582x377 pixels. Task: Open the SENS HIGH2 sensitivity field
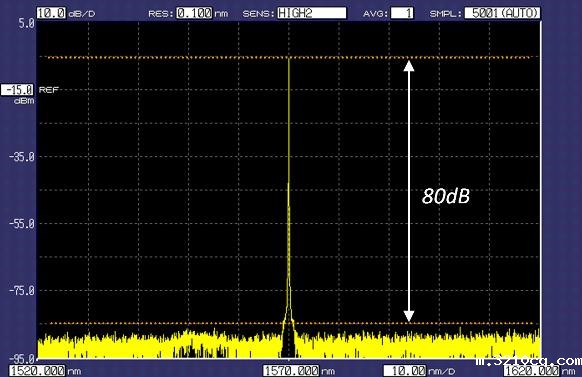pos(311,13)
